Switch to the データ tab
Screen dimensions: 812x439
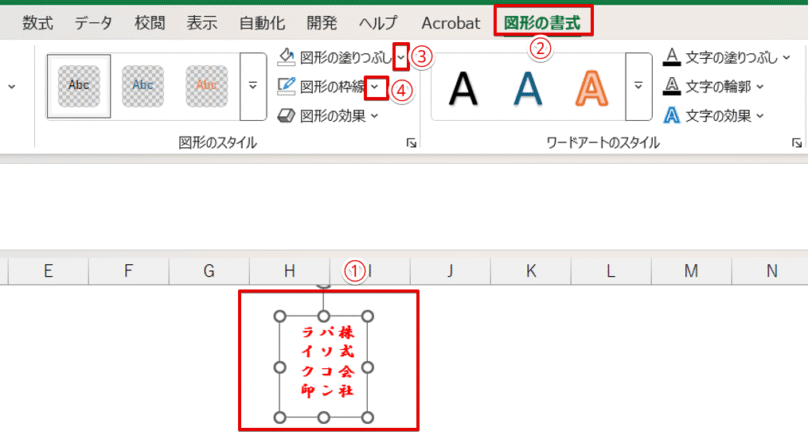point(93,23)
